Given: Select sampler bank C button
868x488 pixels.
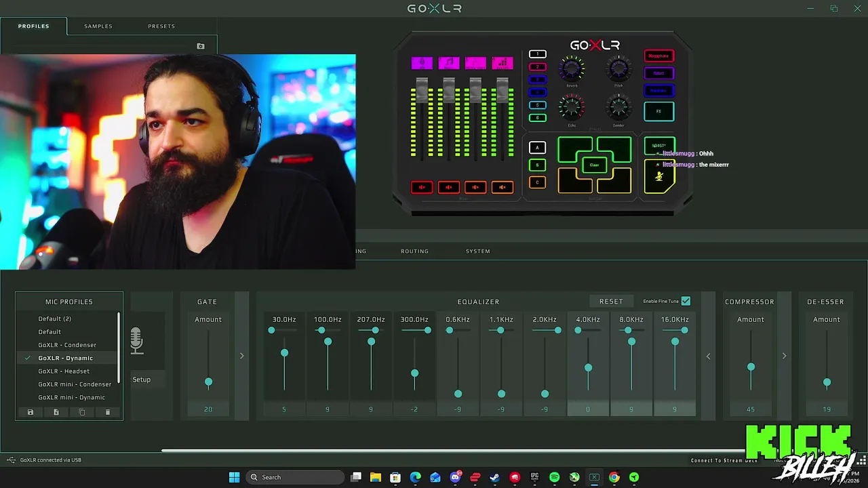Looking at the screenshot, I should (537, 182).
